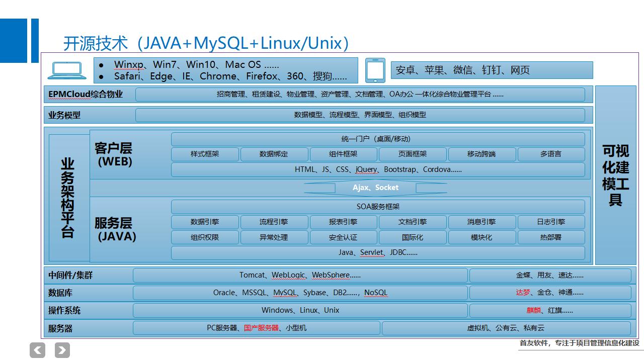
Task: Click the 模块化 box
Action: [482, 237]
